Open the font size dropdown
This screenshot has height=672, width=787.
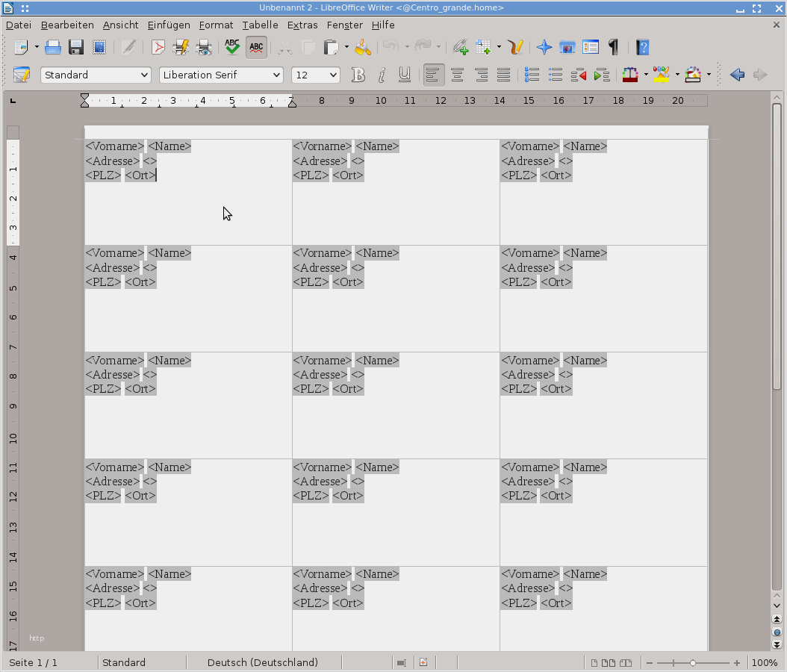point(316,75)
